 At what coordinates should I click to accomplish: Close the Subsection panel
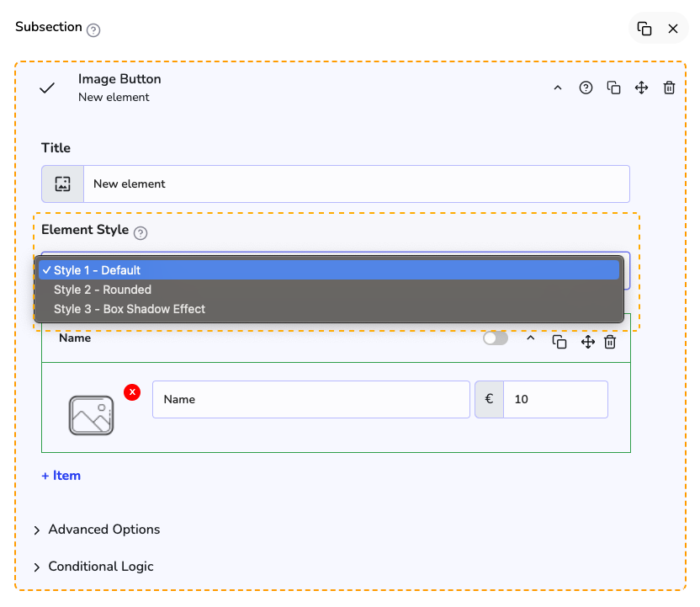pos(673,29)
